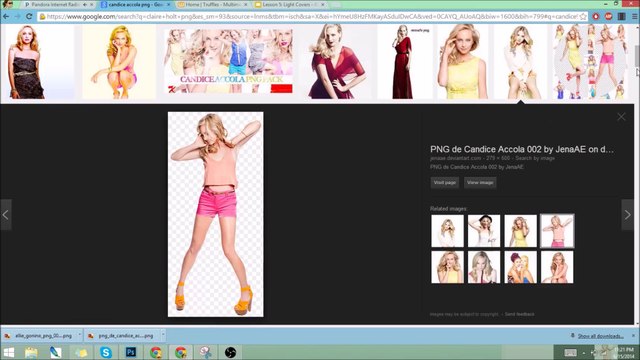This screenshot has height=360, width=640.
Task: Click the on-screen keyboard tray icon
Action: tap(570, 353)
